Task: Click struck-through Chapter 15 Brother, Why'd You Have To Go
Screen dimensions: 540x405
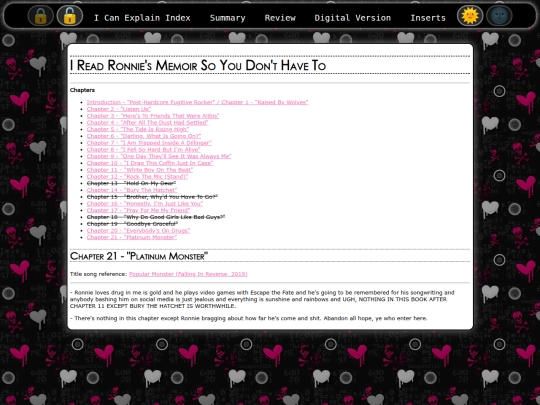Action: tap(152, 197)
